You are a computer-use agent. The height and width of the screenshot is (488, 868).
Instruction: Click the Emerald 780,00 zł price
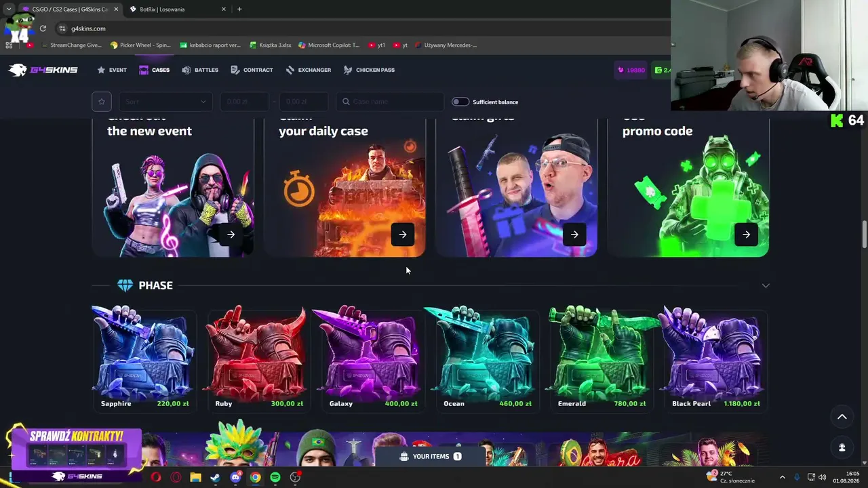pos(630,403)
